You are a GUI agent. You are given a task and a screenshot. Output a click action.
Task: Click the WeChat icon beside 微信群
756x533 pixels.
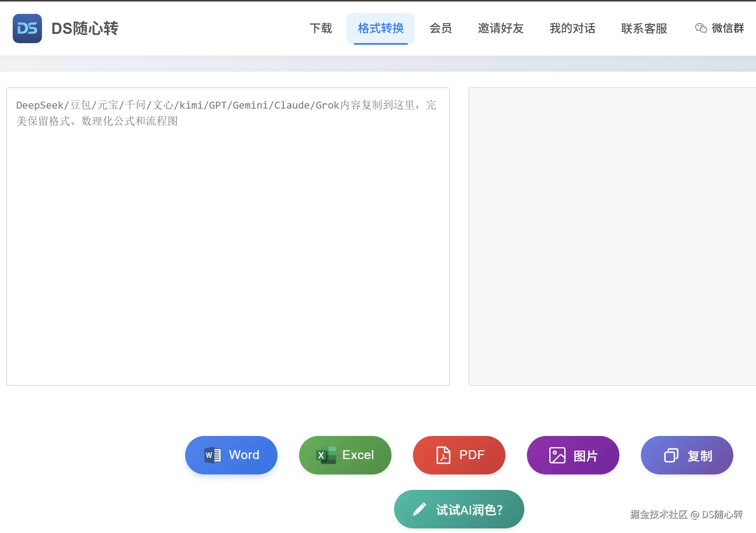click(701, 28)
